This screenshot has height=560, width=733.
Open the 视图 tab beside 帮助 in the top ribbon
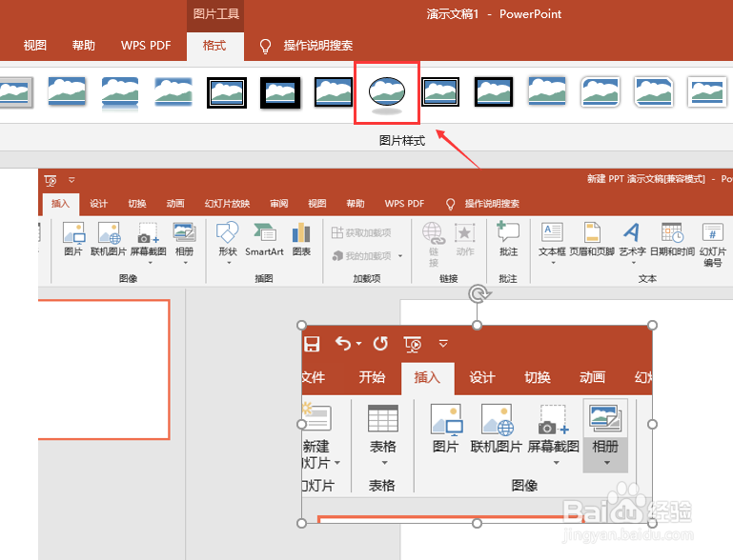click(35, 46)
